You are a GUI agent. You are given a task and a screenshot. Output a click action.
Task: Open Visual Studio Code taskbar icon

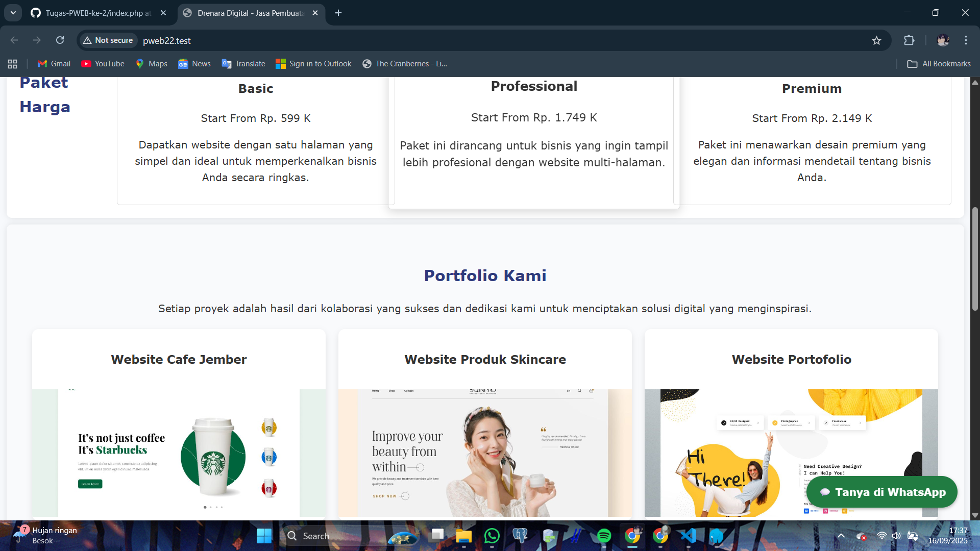tap(688, 536)
